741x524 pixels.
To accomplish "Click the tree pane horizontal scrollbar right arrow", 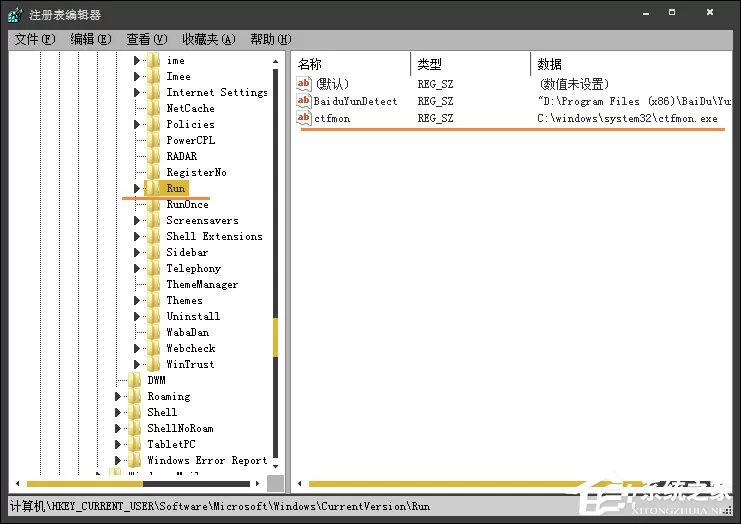I will click(258, 483).
